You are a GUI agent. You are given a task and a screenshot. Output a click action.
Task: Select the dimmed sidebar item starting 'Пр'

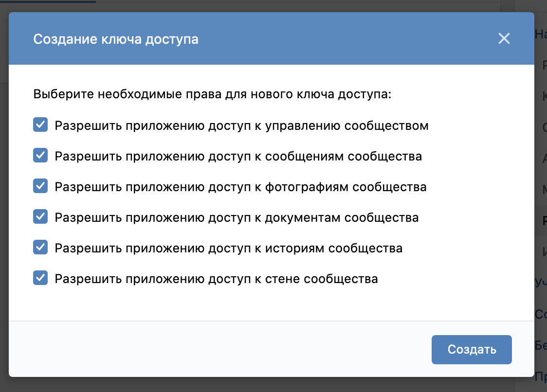541,376
